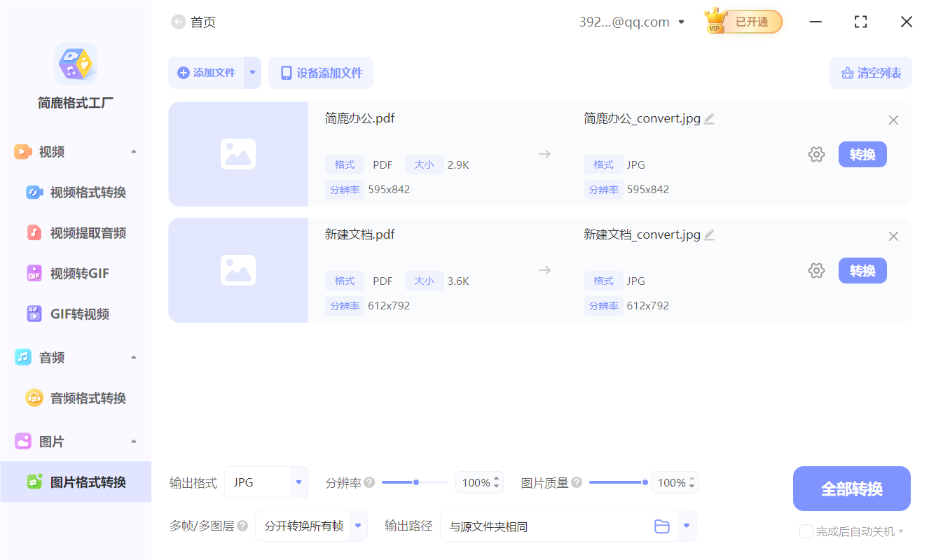Click the VIP 已开通 badge

(x=742, y=21)
